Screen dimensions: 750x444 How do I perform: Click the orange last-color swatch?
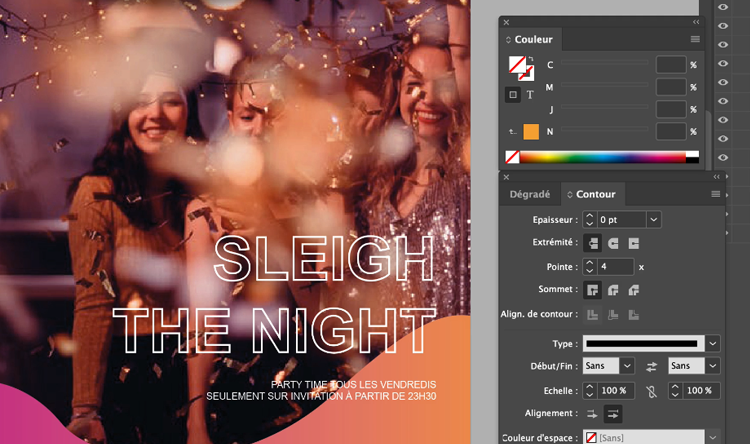(x=530, y=131)
